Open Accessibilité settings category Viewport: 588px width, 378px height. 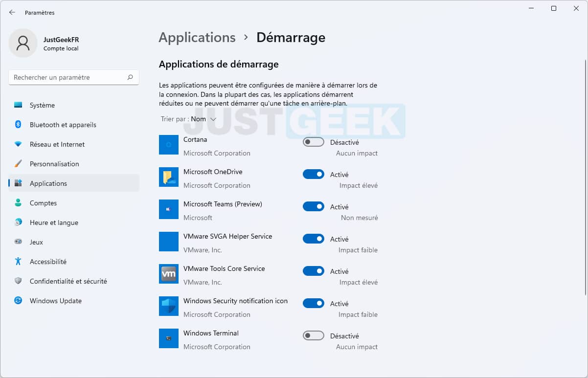74,262
